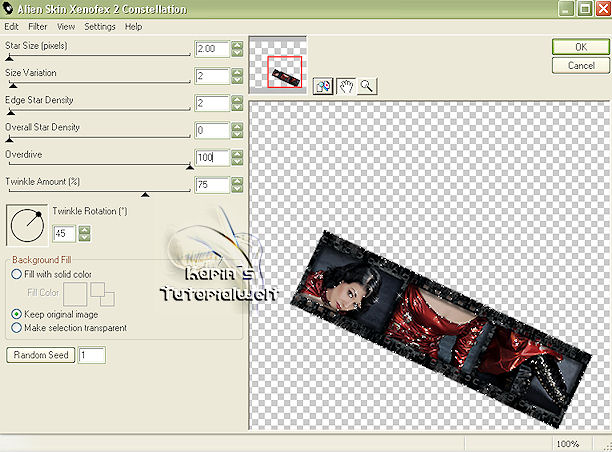612x452 pixels.
Task: Click the Size Variation slider handle
Action: click(13, 85)
